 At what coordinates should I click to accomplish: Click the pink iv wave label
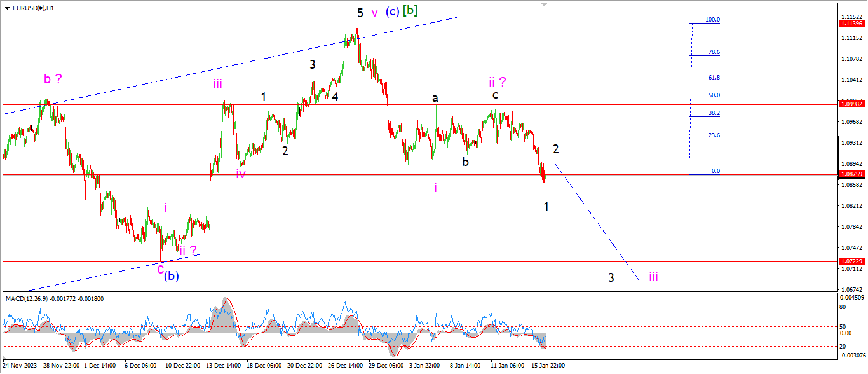click(241, 174)
